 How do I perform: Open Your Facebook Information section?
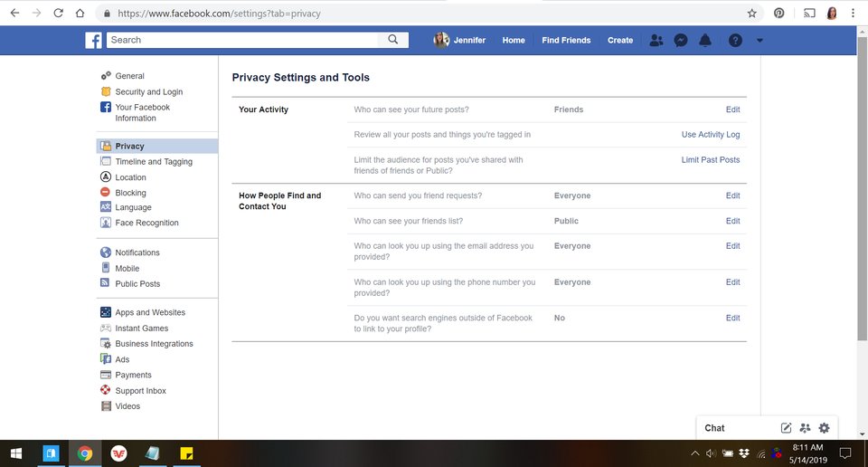[142, 112]
